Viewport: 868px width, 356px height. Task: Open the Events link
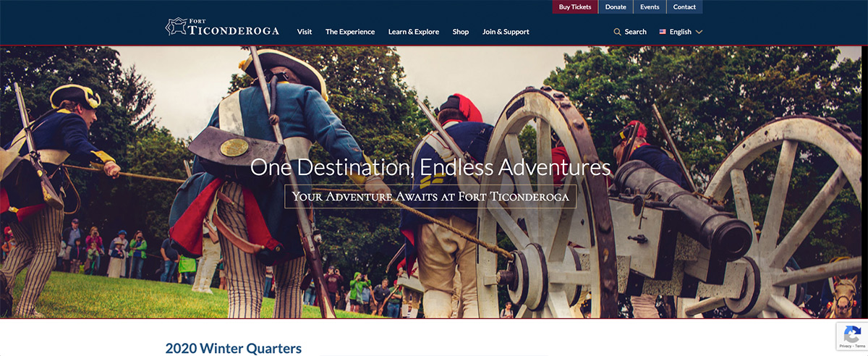pos(650,7)
